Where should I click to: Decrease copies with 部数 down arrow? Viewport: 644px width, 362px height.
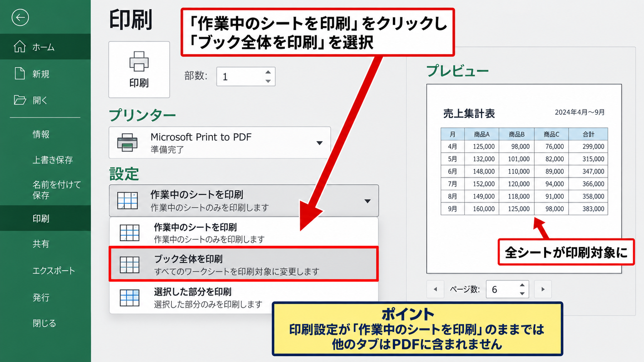click(268, 81)
